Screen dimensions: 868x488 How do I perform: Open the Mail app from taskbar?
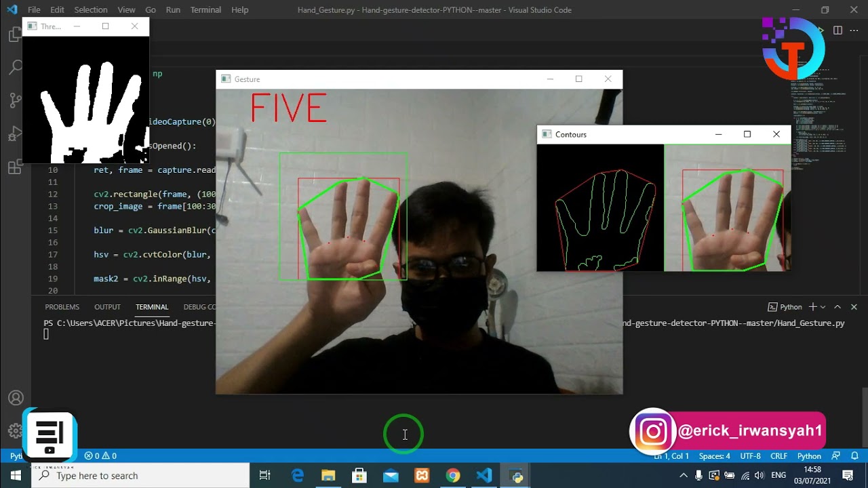391,476
